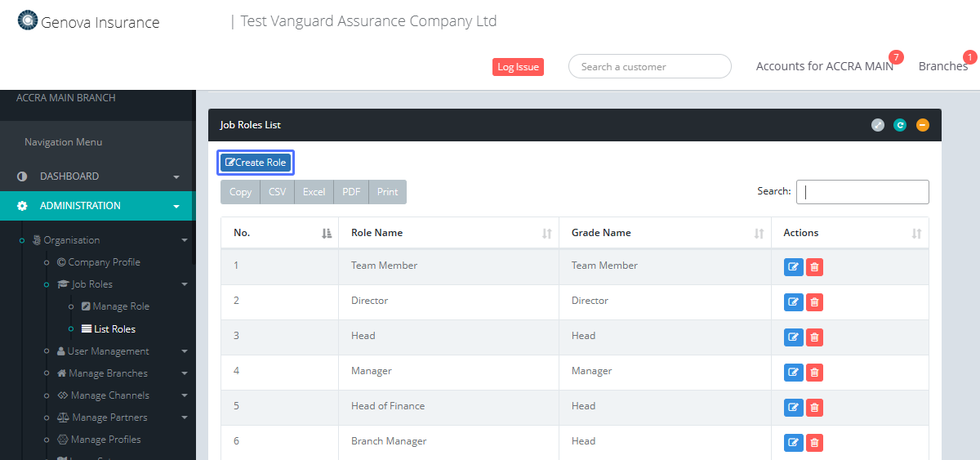Screen dimensions: 980x460
Task: Delete the Director role using trash icon
Action: (814, 302)
